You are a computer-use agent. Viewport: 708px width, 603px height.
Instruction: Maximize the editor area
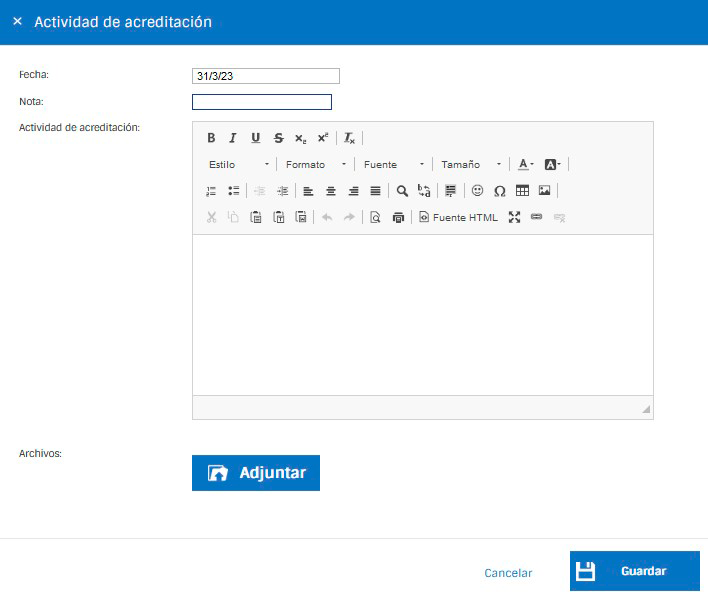coord(514,217)
